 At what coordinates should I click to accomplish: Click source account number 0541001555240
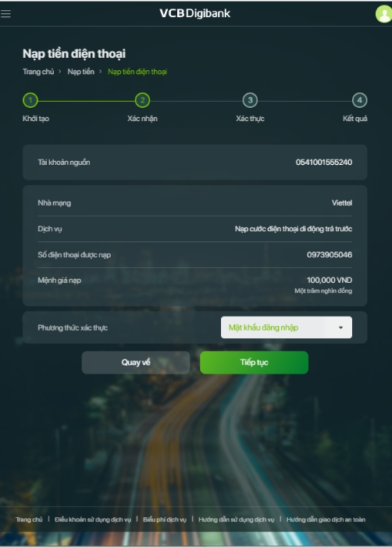324,163
